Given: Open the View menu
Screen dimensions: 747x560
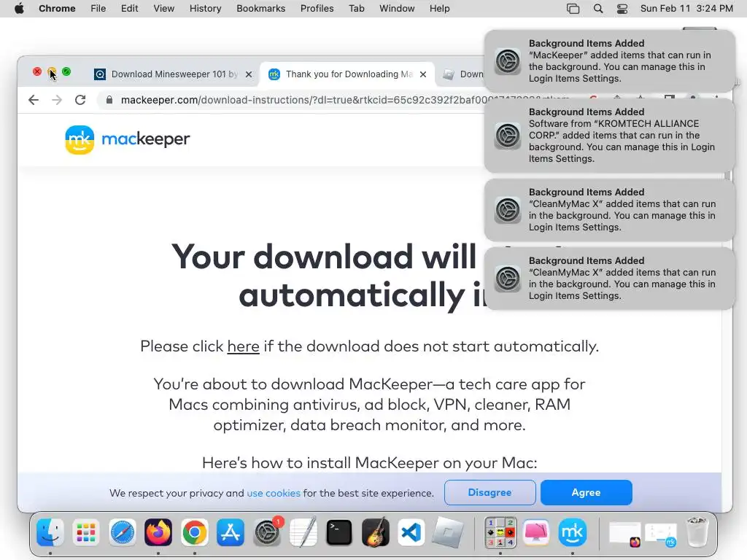Looking at the screenshot, I should (x=164, y=9).
